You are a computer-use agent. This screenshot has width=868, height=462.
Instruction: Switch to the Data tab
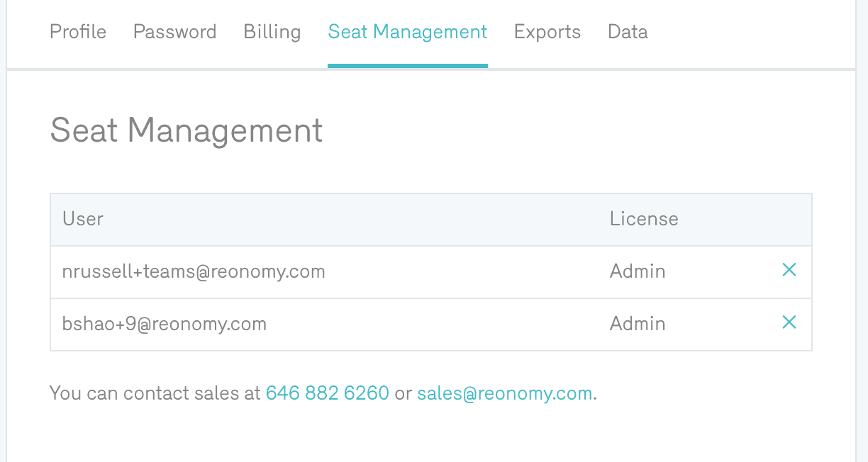tap(628, 32)
